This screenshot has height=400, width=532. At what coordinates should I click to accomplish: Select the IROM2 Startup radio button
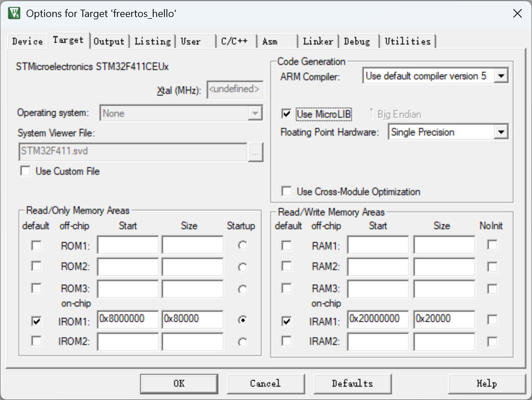(x=243, y=342)
